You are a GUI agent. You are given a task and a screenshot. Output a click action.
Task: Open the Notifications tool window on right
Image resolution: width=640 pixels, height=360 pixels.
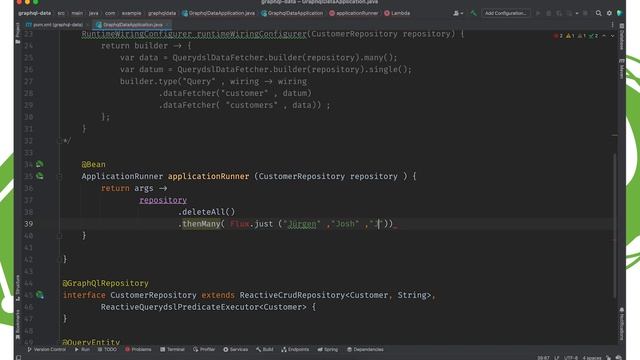coord(622,324)
